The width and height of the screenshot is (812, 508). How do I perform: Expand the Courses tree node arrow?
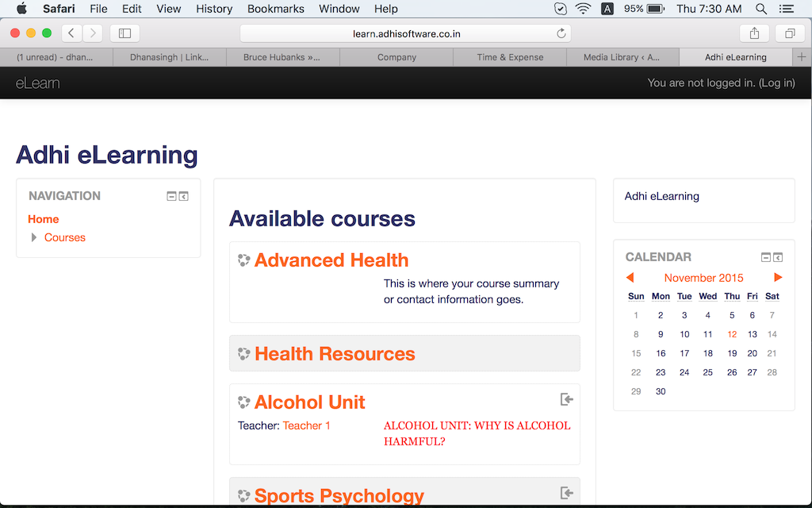click(x=33, y=237)
